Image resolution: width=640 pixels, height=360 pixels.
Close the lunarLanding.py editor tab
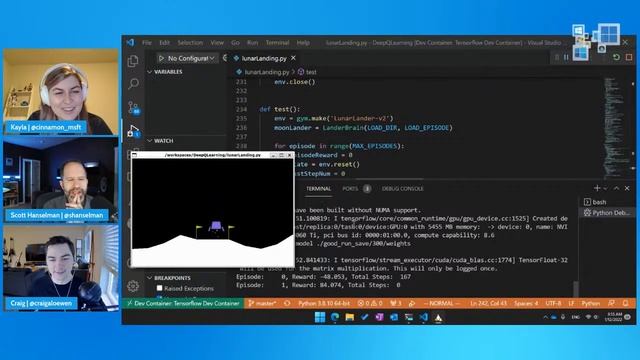[293, 58]
